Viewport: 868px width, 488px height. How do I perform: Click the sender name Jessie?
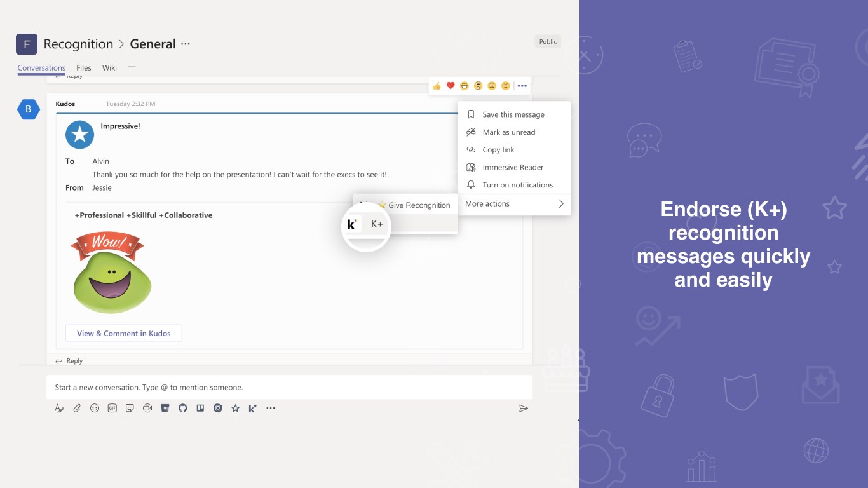[102, 188]
